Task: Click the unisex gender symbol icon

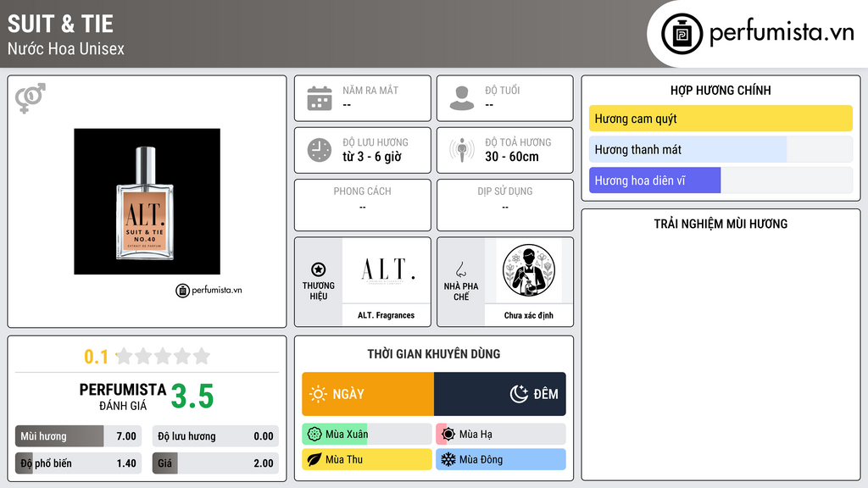Action: (x=30, y=98)
